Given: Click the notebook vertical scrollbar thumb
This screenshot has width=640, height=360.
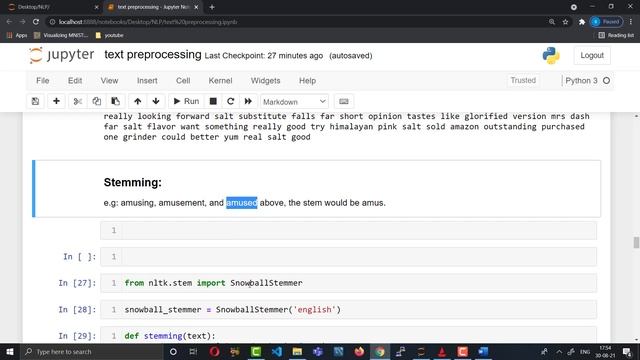Looking at the screenshot, I should point(636,242).
